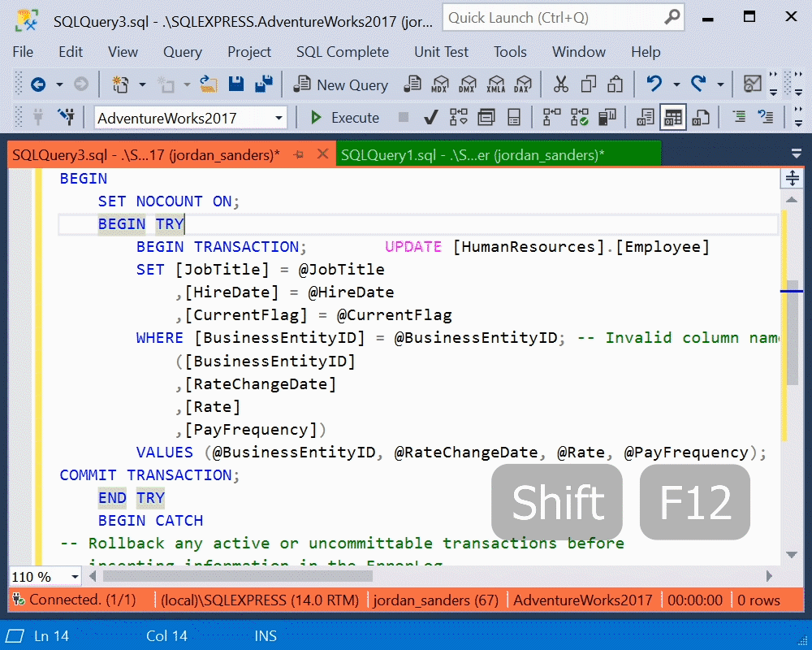Open the Unit Test menu
This screenshot has width=812, height=650.
coord(441,52)
